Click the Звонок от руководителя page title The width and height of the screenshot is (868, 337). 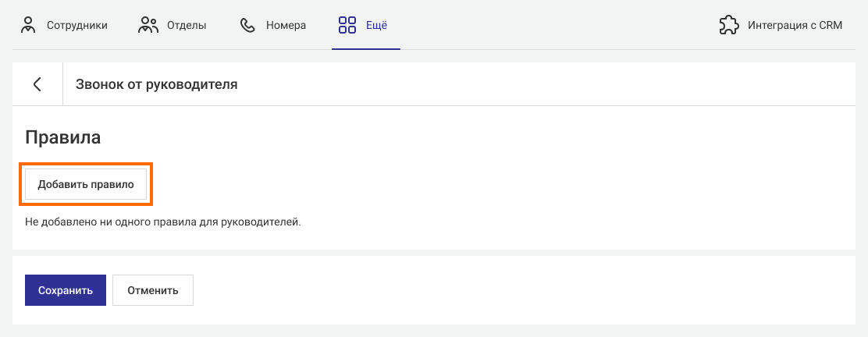coord(156,84)
